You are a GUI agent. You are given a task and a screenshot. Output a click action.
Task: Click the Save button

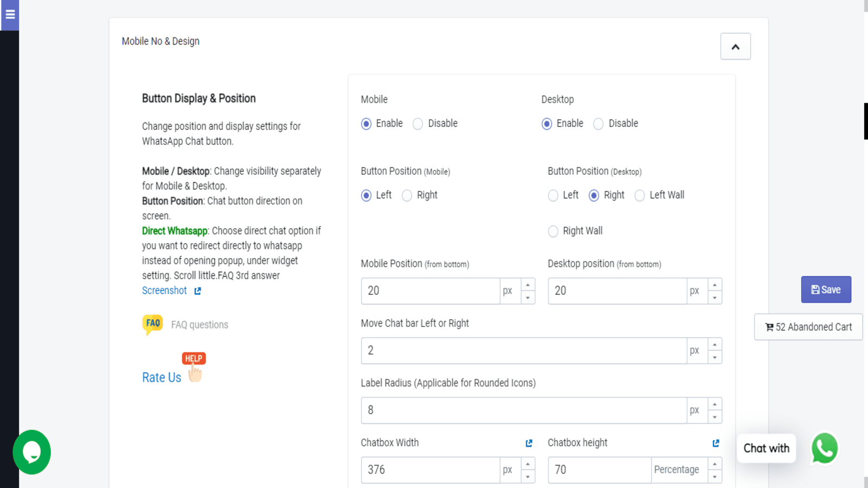tap(826, 289)
